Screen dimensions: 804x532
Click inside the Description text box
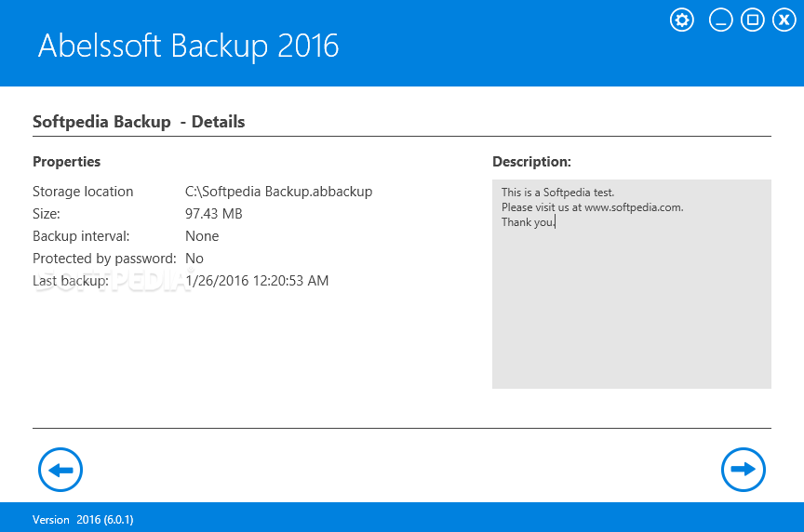click(631, 284)
